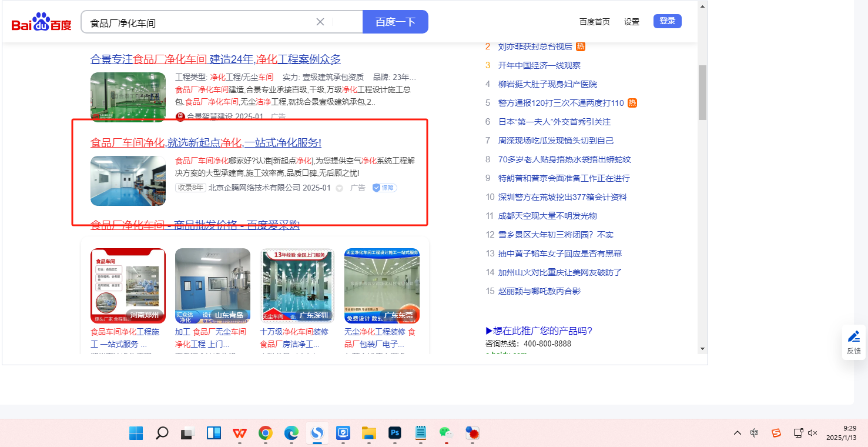Open the 设置 settings menu
868x447 pixels.
632,22
